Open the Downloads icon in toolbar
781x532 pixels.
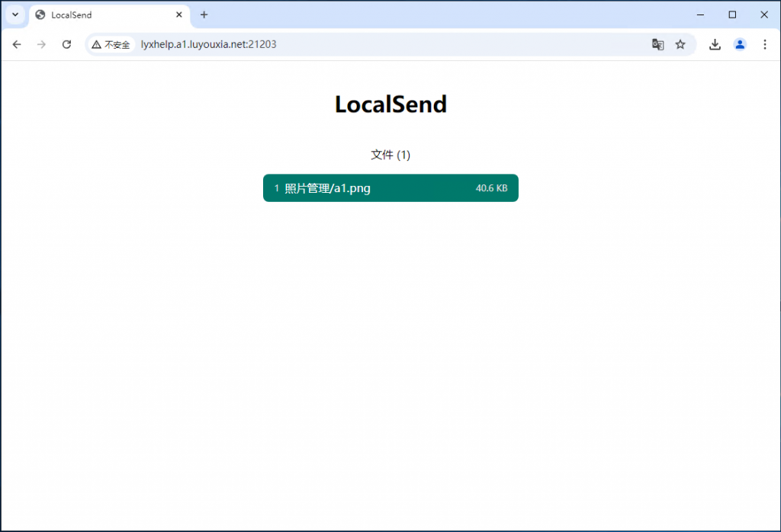coord(715,44)
